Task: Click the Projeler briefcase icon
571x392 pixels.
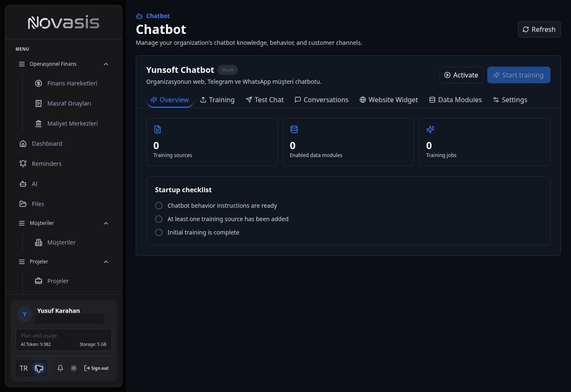Action: tap(39, 281)
